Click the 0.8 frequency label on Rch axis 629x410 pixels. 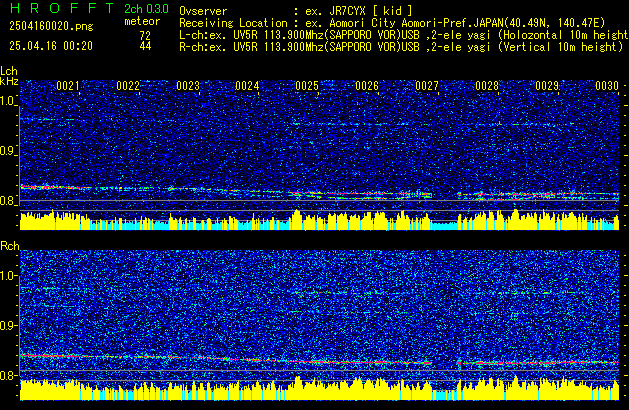click(8, 375)
